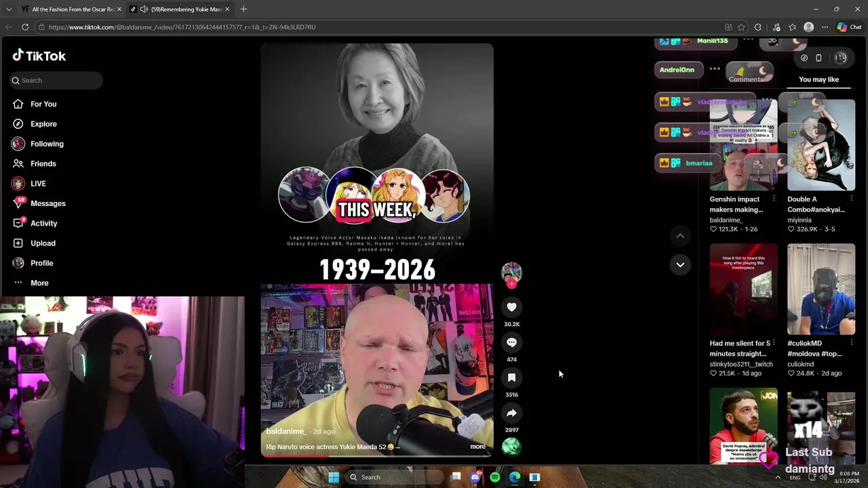Open options for Had me silent video

774,343
